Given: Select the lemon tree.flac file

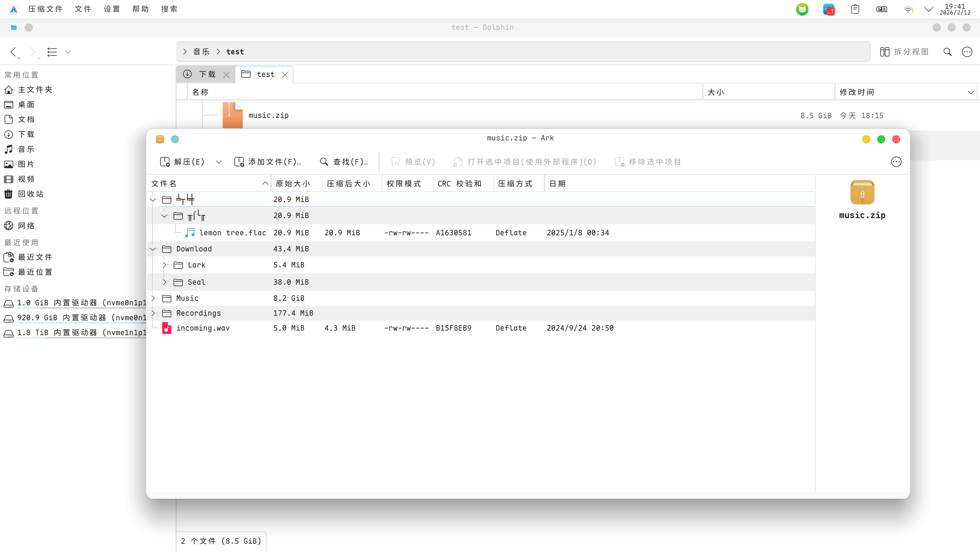Looking at the screenshot, I should click(232, 233).
